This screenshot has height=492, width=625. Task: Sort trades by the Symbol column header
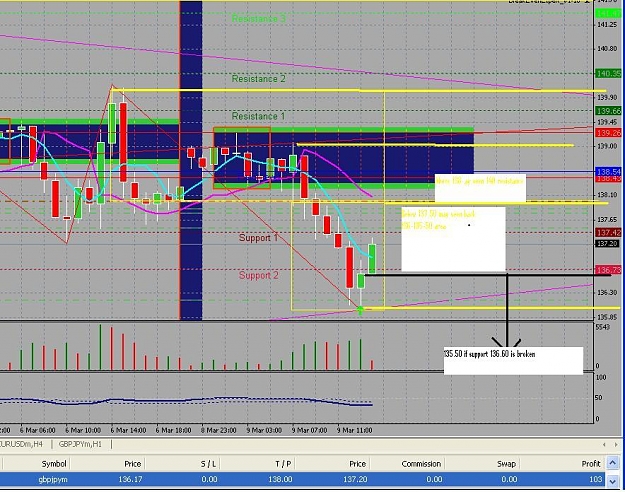pos(54,464)
